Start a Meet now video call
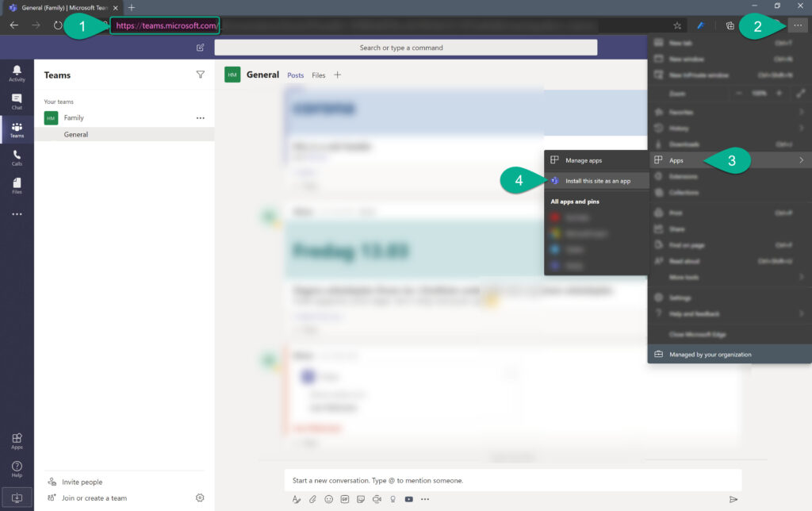The width and height of the screenshot is (812, 511). pyautogui.click(x=377, y=499)
